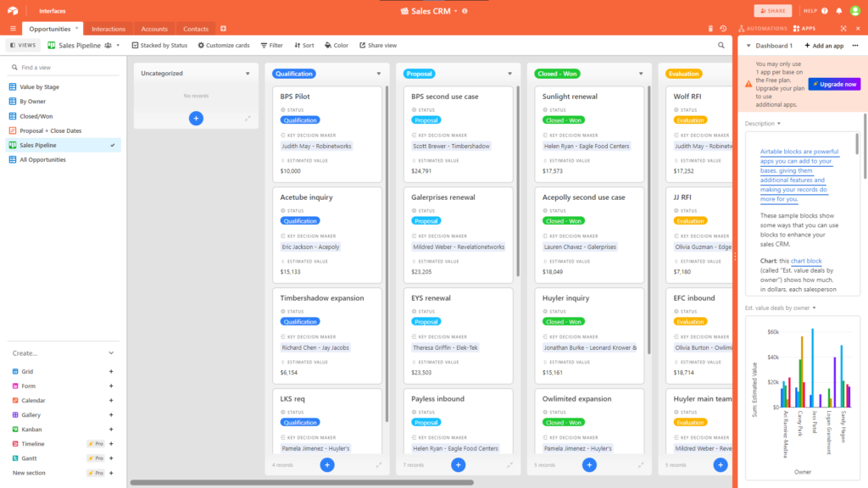Image resolution: width=868 pixels, height=488 pixels.
Task: Switch to the Interactions tab
Action: 108,29
